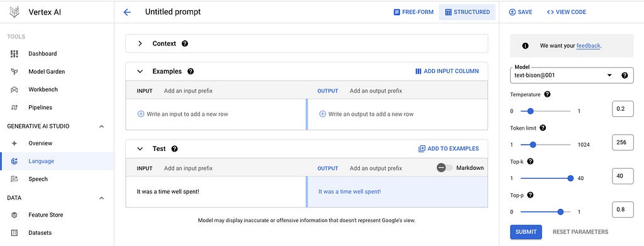
Task: Click the Top-k help question icon
Action: click(530, 162)
